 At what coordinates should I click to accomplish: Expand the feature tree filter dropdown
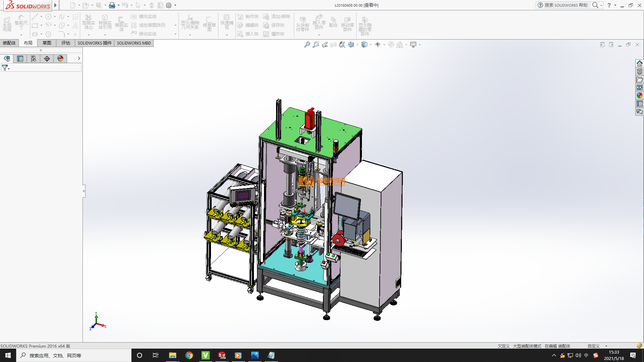coord(9,69)
